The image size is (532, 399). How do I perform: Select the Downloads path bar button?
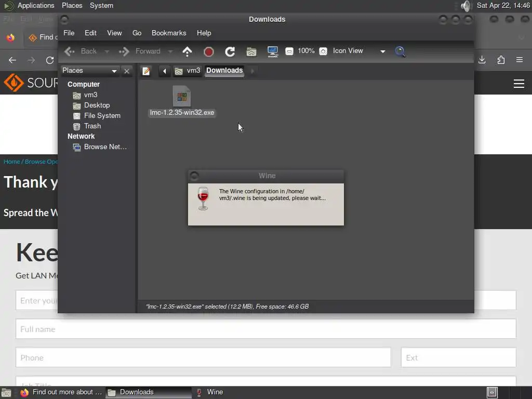224,71
